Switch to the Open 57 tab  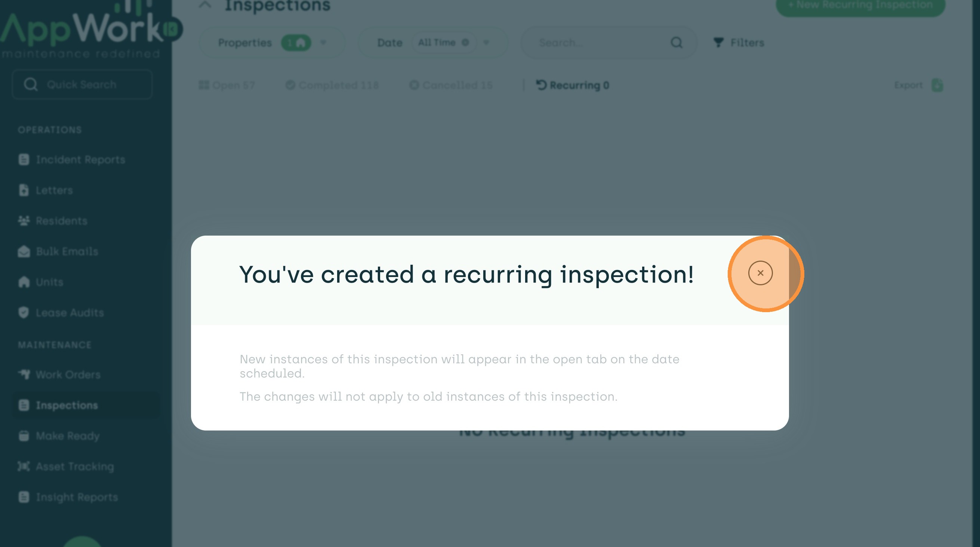(x=227, y=85)
